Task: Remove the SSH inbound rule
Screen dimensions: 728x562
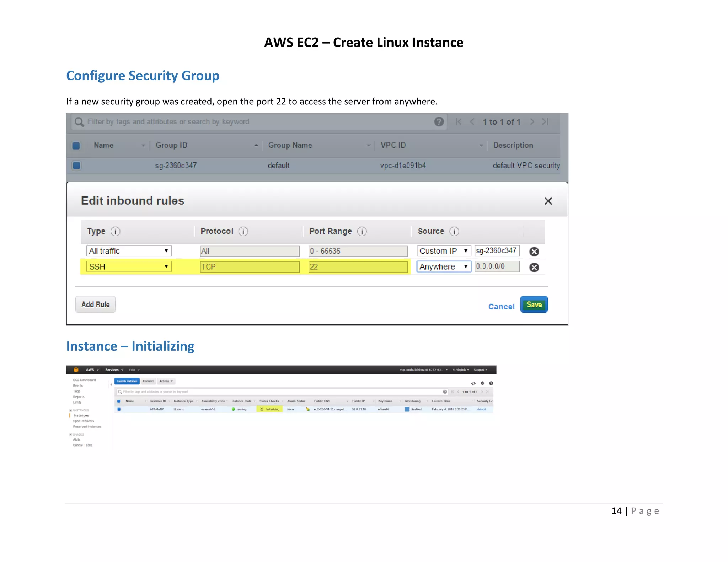Action: tap(534, 267)
